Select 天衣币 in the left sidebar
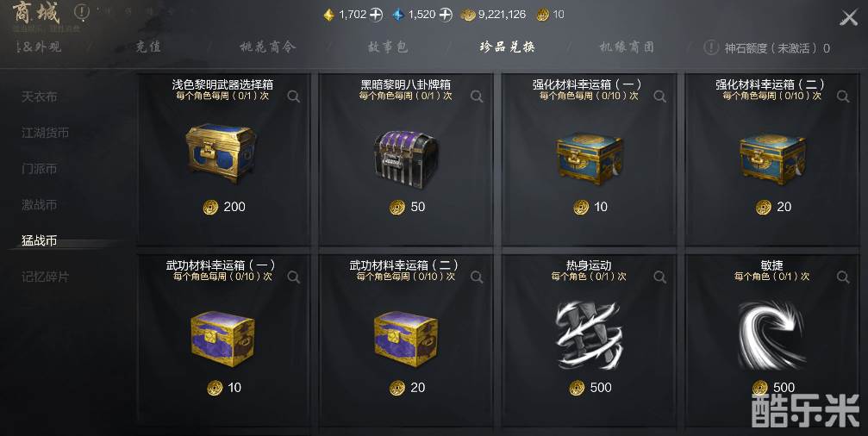 coord(40,97)
